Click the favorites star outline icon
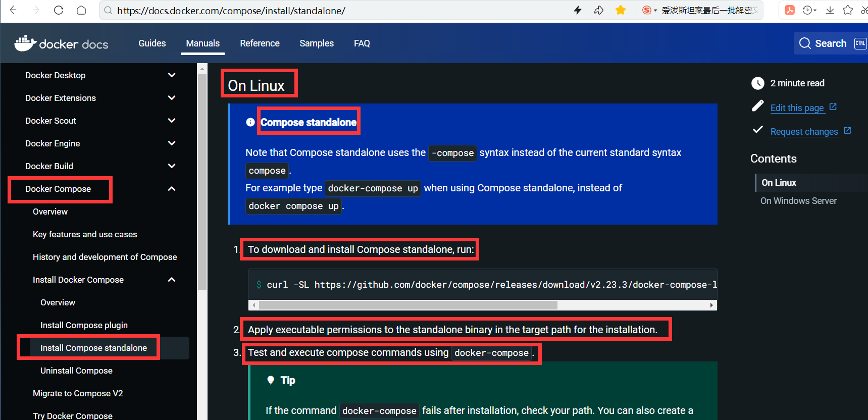The image size is (868, 420). pos(848,10)
